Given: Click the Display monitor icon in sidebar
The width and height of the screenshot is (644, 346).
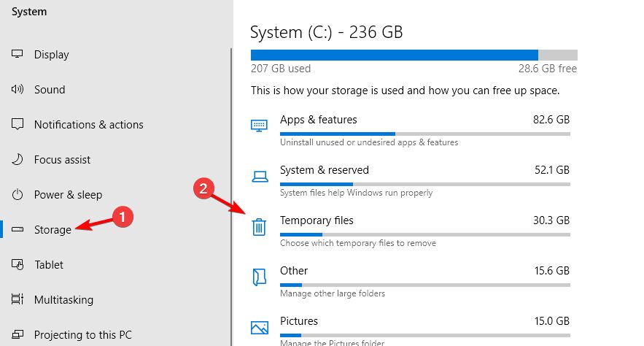Looking at the screenshot, I should (x=18, y=55).
